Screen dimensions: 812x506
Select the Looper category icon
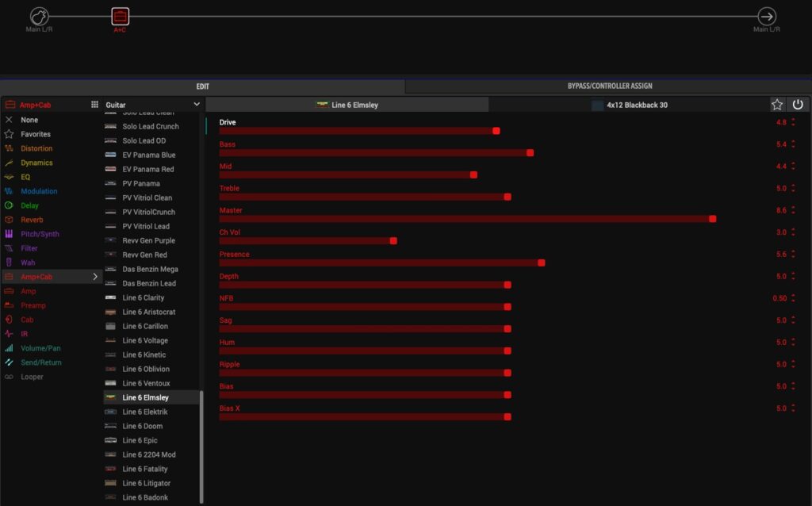(x=9, y=377)
